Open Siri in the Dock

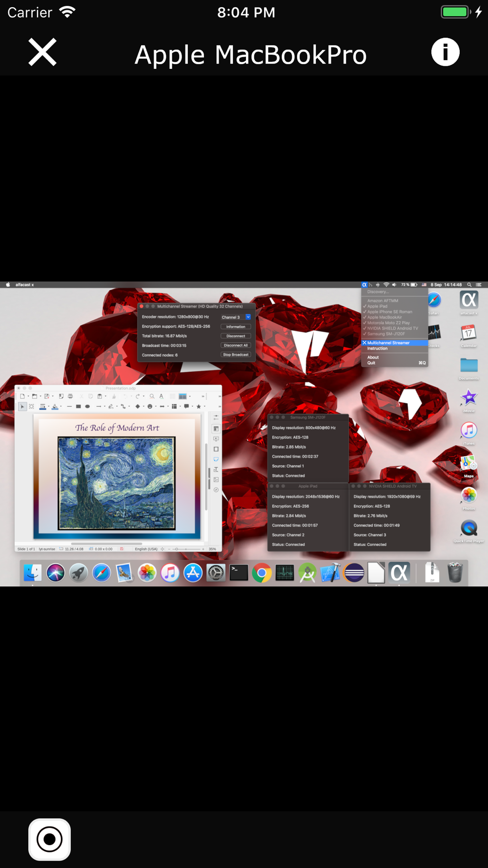[x=56, y=573]
